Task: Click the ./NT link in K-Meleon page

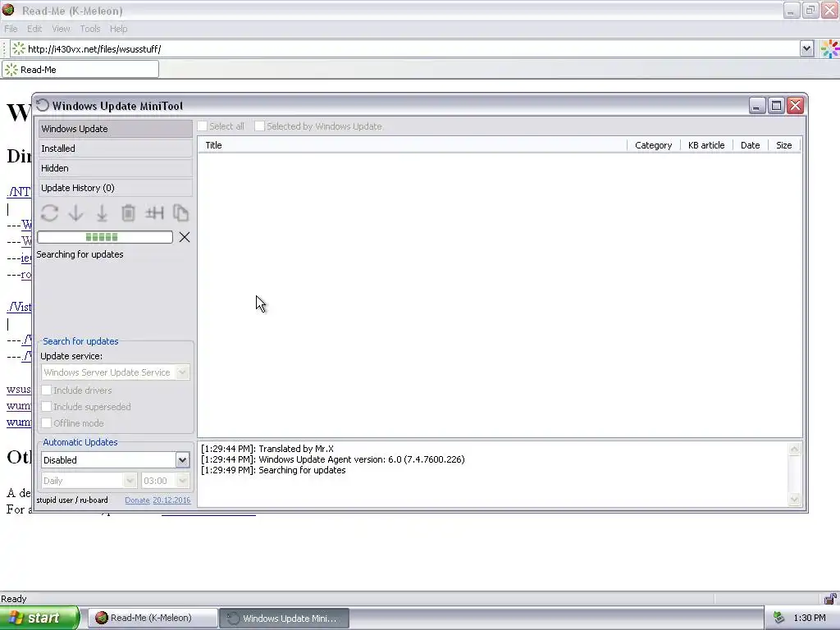Action: 19,192
